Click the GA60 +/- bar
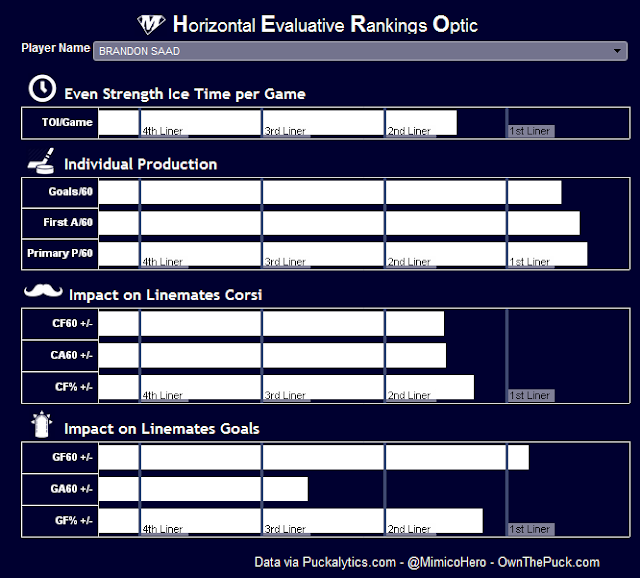 [x=203, y=489]
